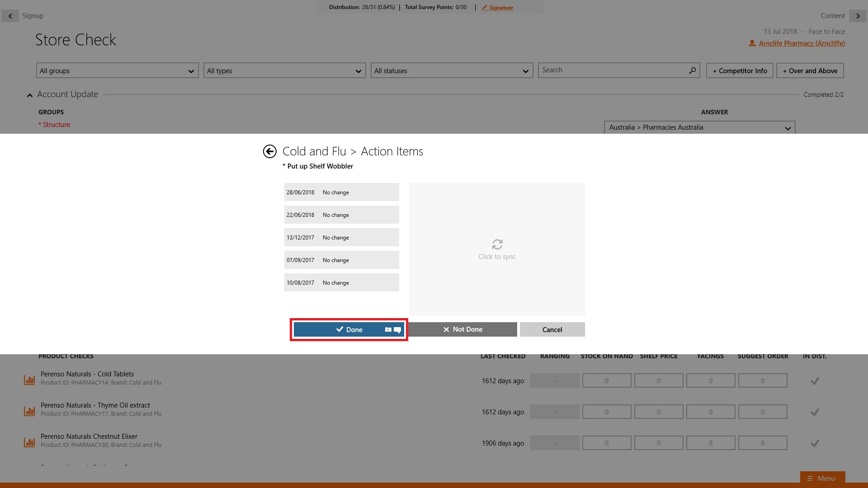Click the search magnifier icon
868x488 pixels.
click(692, 70)
